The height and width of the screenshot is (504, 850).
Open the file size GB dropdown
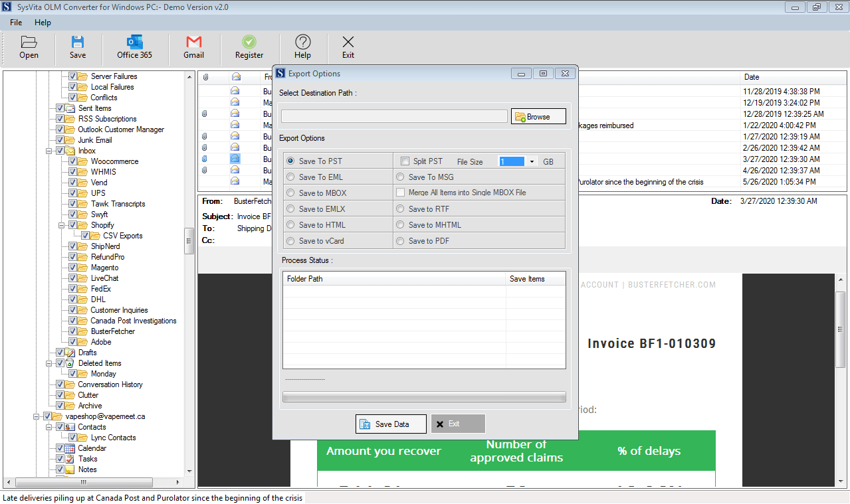[532, 161]
